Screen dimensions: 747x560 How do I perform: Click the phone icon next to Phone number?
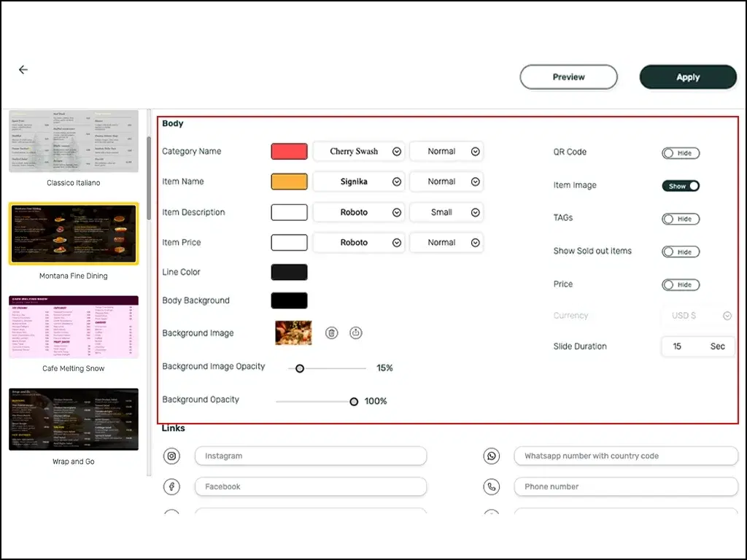click(x=491, y=486)
